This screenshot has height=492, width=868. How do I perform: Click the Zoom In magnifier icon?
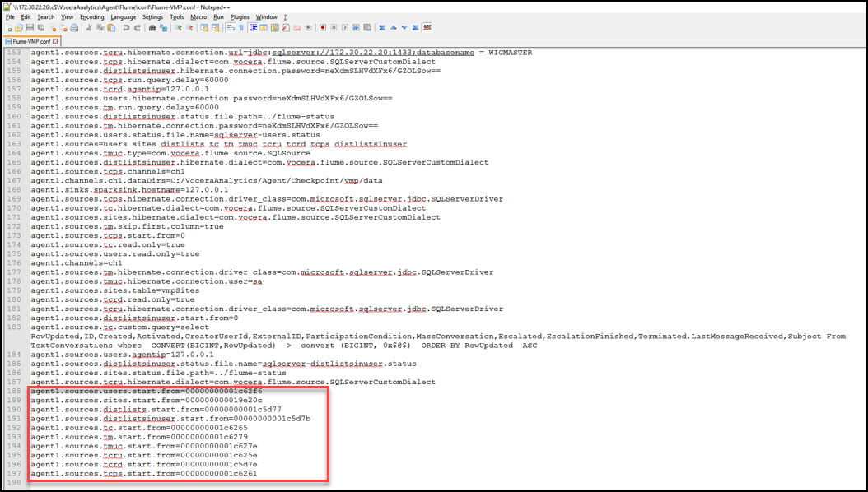tap(178, 28)
